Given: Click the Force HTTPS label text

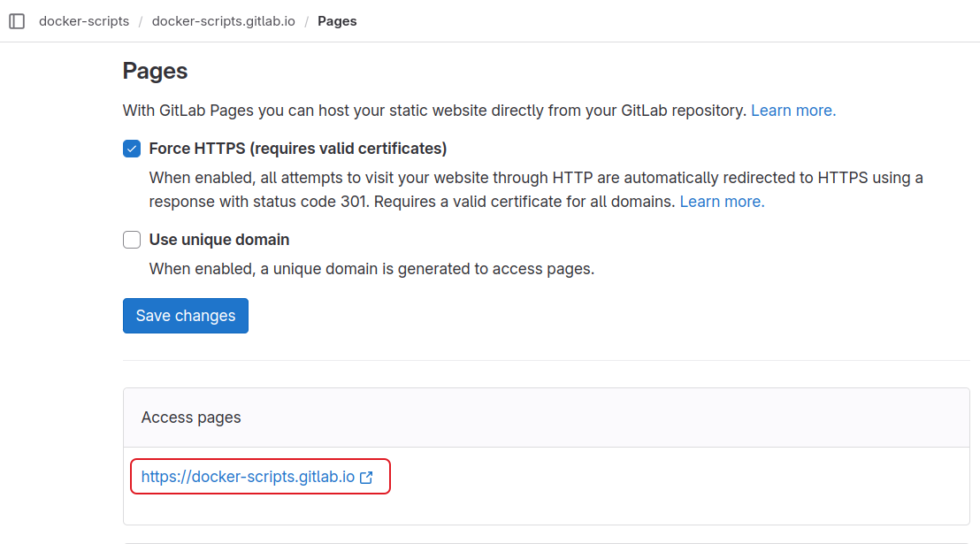Looking at the screenshot, I should point(296,149).
